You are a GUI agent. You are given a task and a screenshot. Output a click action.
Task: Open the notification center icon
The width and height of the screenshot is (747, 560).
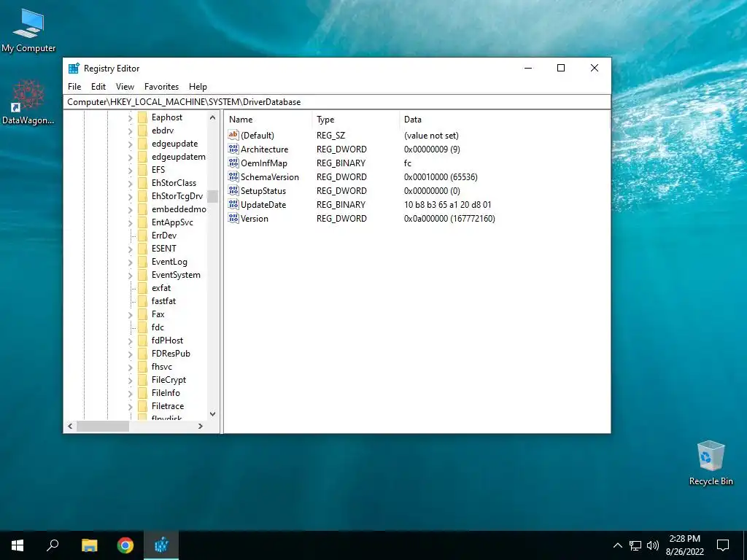point(723,545)
